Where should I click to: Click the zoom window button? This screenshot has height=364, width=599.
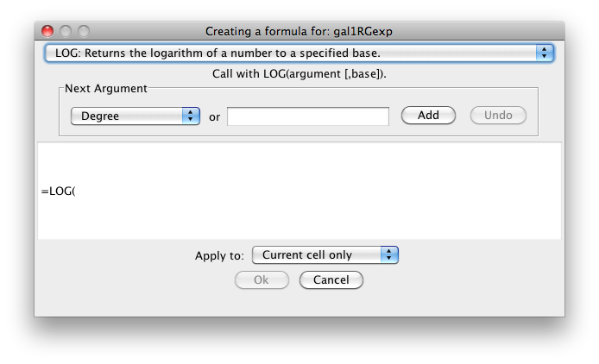(x=84, y=31)
